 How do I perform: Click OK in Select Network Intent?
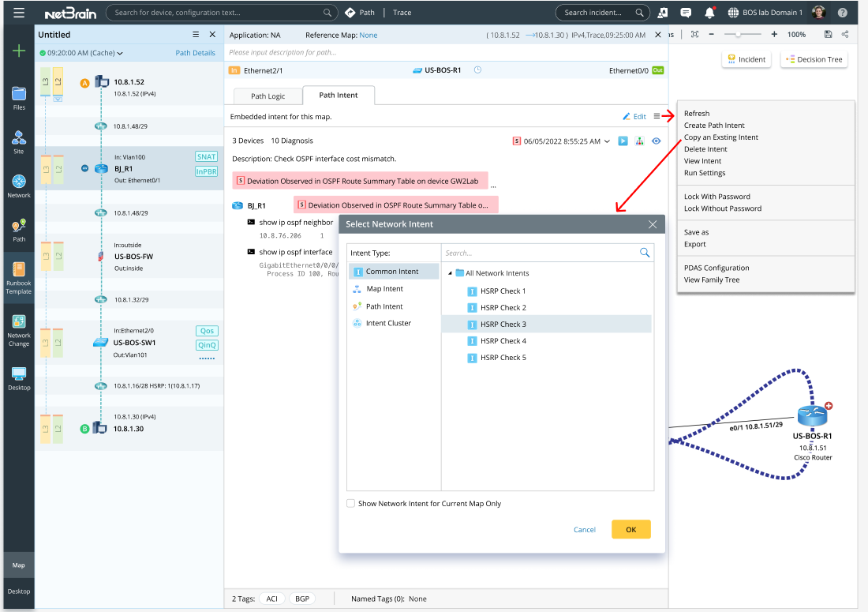pos(630,529)
